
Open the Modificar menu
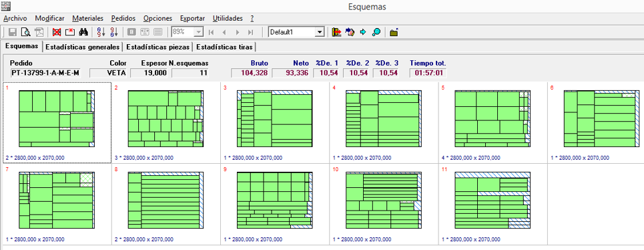(x=49, y=19)
